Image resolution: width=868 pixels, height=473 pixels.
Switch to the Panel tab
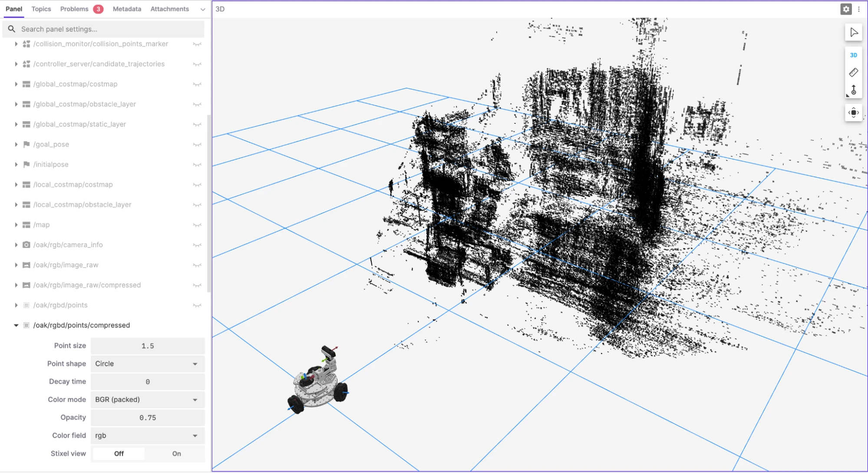pos(14,9)
